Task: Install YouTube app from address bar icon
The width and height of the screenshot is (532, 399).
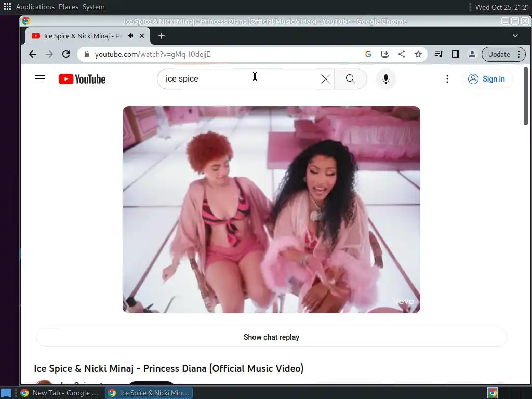Action: point(385,54)
